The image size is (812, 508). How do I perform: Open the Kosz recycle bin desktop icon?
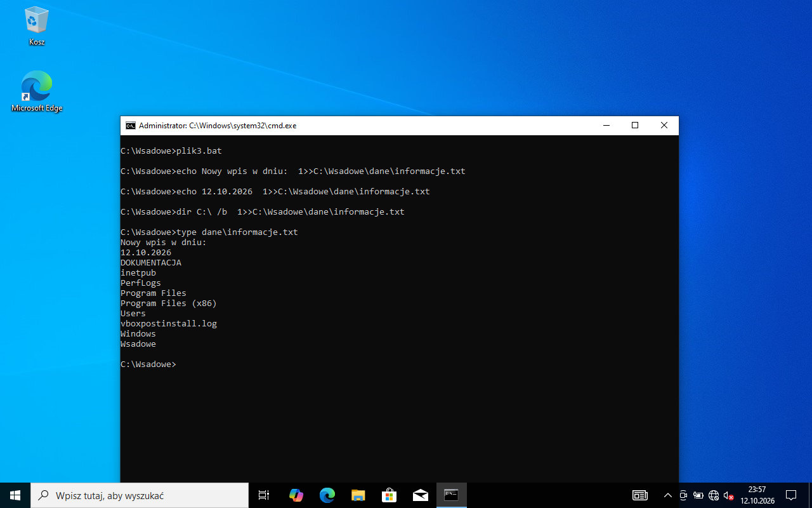[x=37, y=27]
